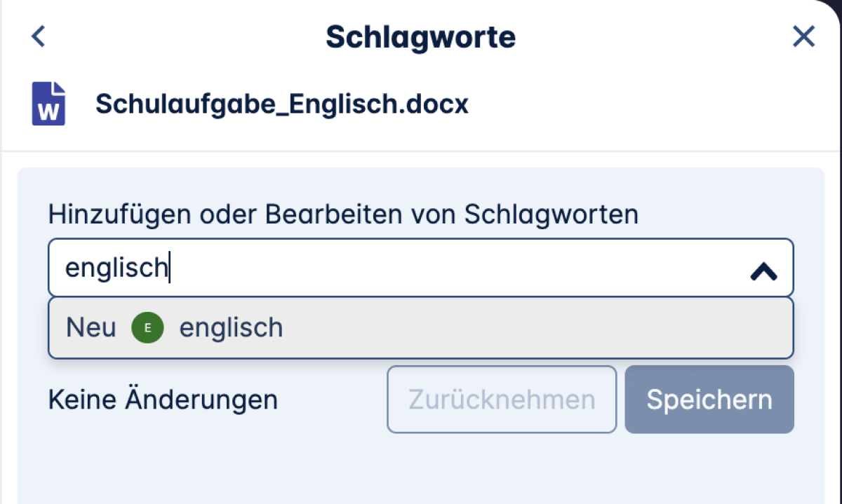Click the 'Hinzufügen oder Bearbeiten von Schlagworten' label

(344, 214)
